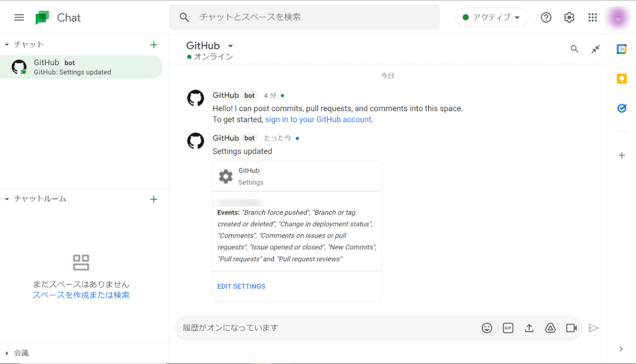The height and width of the screenshot is (364, 636).
Task: Follow sign in to your GitHub account link
Action: point(318,120)
